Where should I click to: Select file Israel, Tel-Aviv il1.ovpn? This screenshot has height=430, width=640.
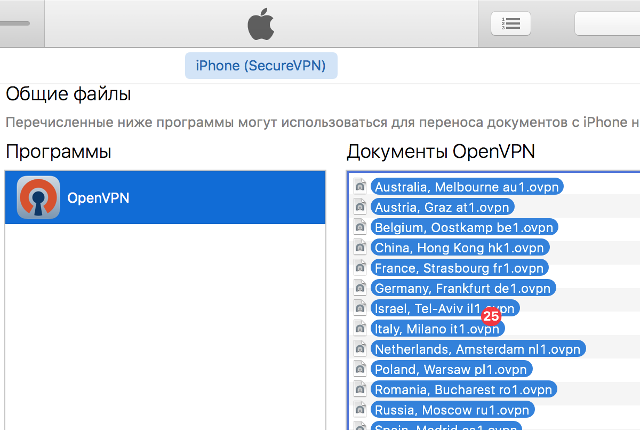click(x=445, y=308)
